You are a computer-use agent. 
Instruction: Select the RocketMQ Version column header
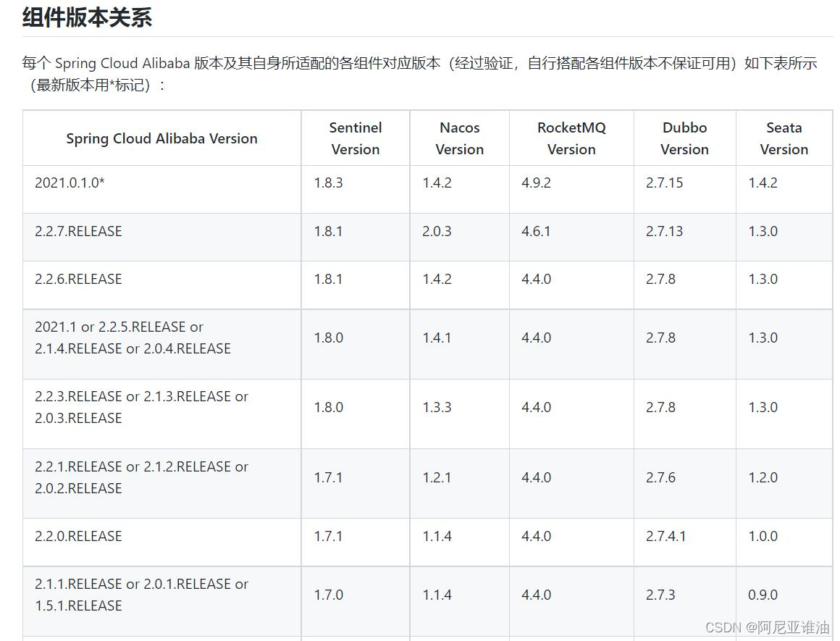click(571, 138)
